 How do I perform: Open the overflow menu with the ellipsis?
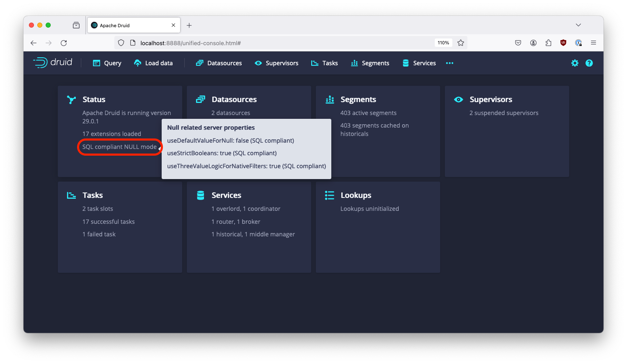[449, 63]
